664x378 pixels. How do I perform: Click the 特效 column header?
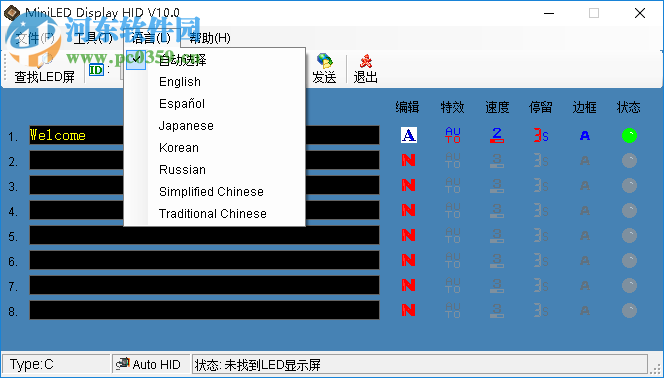[x=452, y=108]
